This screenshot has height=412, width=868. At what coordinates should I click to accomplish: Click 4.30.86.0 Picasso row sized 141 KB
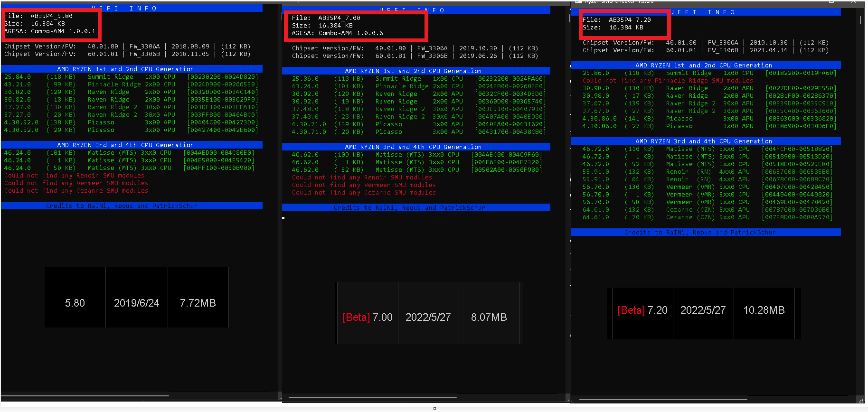[x=709, y=119]
